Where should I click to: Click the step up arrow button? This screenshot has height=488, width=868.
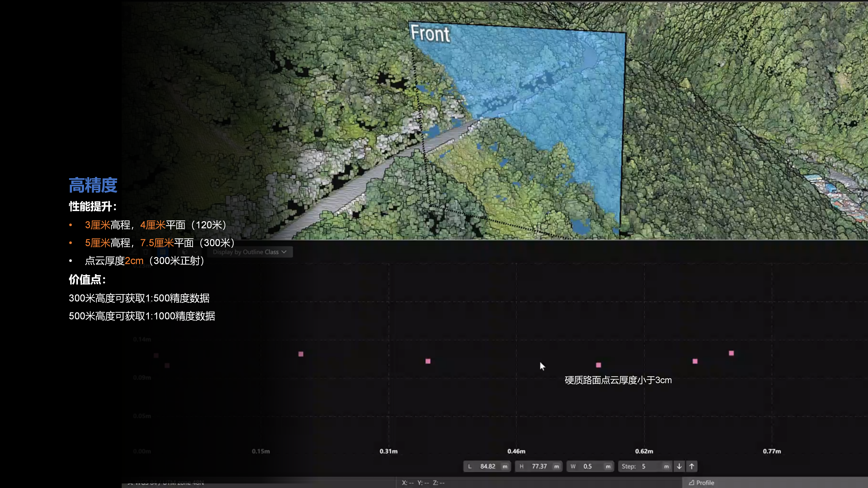click(692, 466)
